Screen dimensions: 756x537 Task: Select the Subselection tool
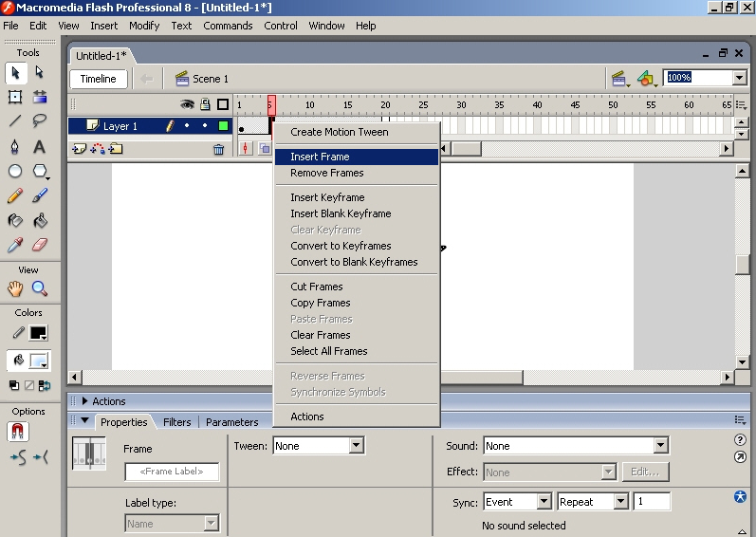40,72
